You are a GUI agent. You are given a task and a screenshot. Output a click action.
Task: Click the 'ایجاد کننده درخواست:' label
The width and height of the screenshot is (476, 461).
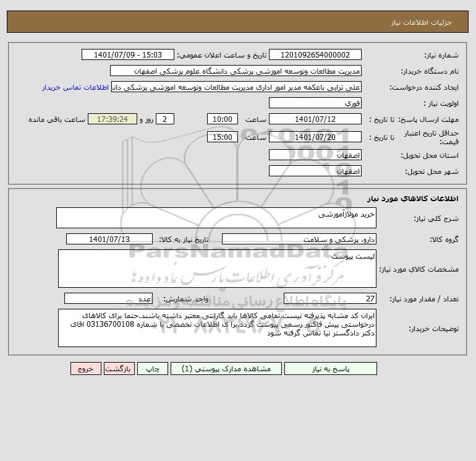point(424,87)
